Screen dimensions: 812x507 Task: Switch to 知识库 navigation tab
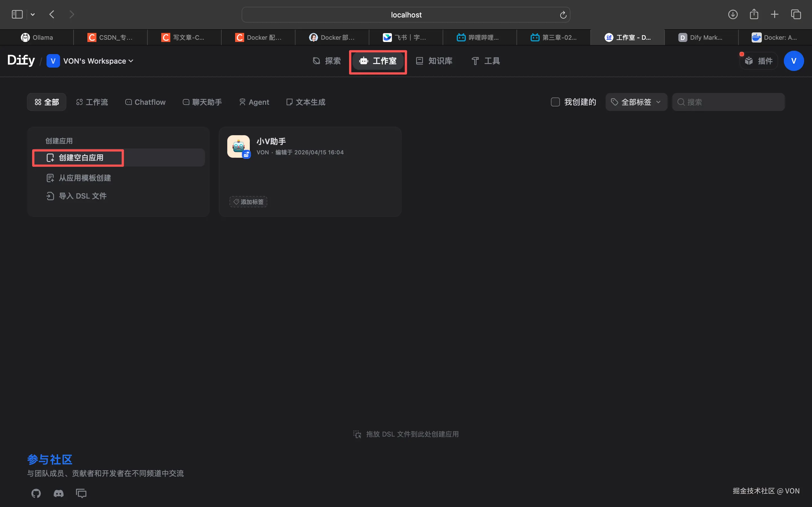click(x=434, y=61)
